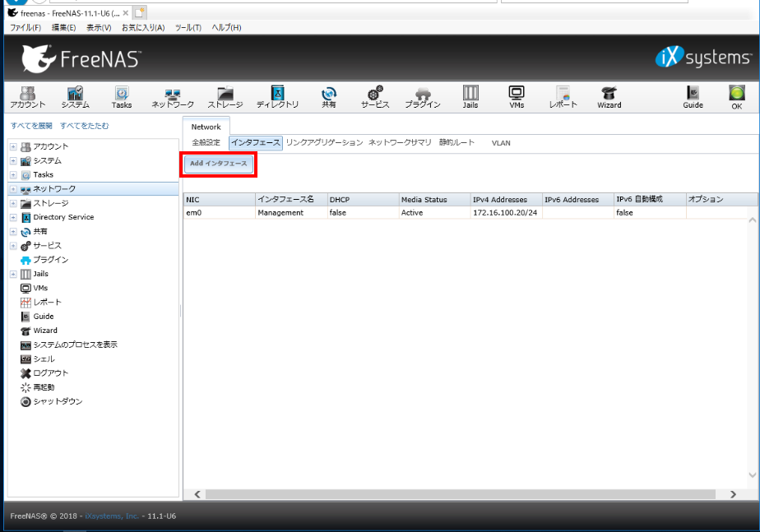Open the 共有 toolbar icon
The width and height of the screenshot is (760, 532).
pyautogui.click(x=329, y=97)
